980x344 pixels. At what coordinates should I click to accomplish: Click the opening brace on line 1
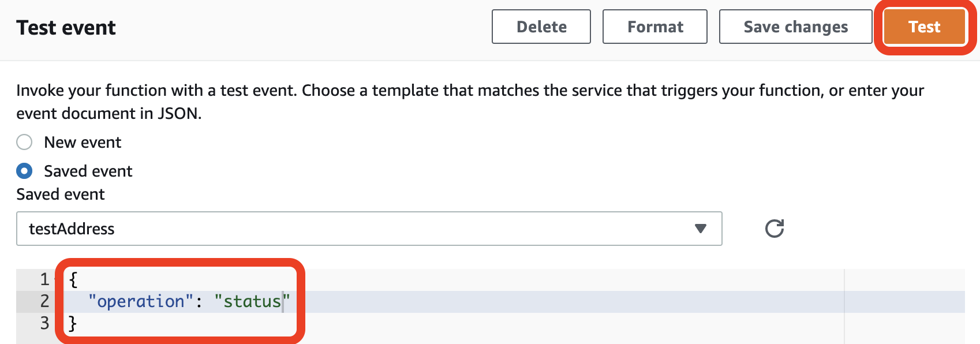[x=73, y=279]
